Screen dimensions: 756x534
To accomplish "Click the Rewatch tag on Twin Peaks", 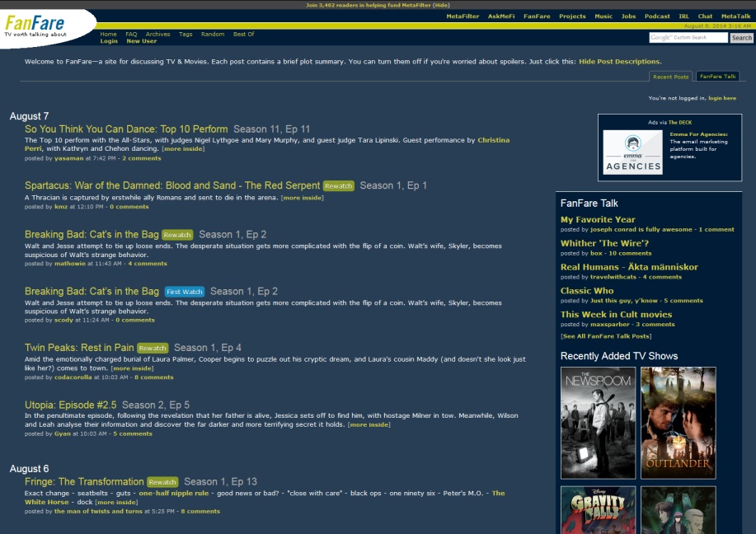I will [153, 348].
